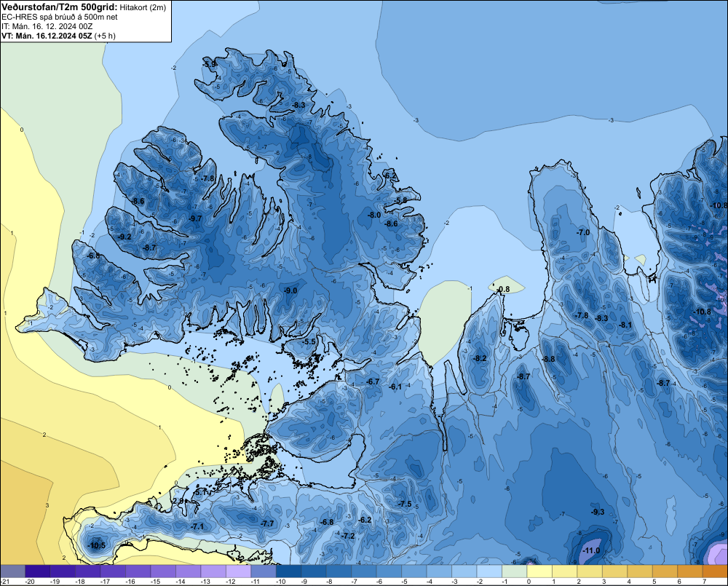Viewport: 728px width, 586px height.
Task: Click the -9.7 temperature label
Action: (195, 218)
